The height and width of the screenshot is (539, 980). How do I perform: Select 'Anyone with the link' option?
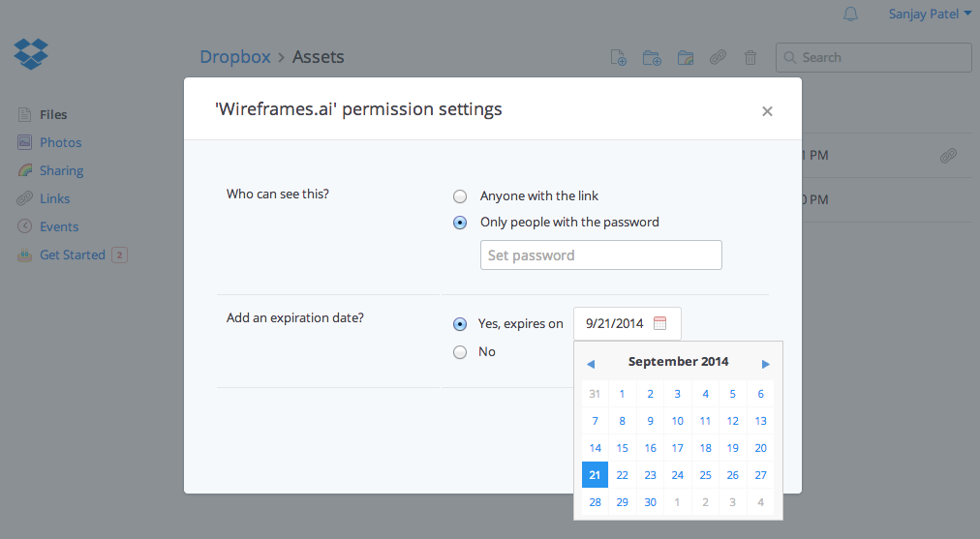pyautogui.click(x=460, y=196)
